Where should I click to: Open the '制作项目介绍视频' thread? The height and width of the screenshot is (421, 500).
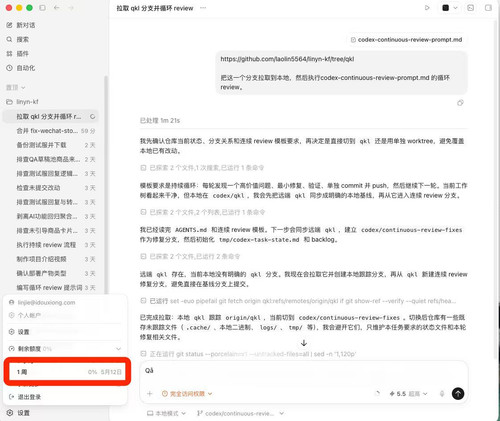(x=50, y=259)
